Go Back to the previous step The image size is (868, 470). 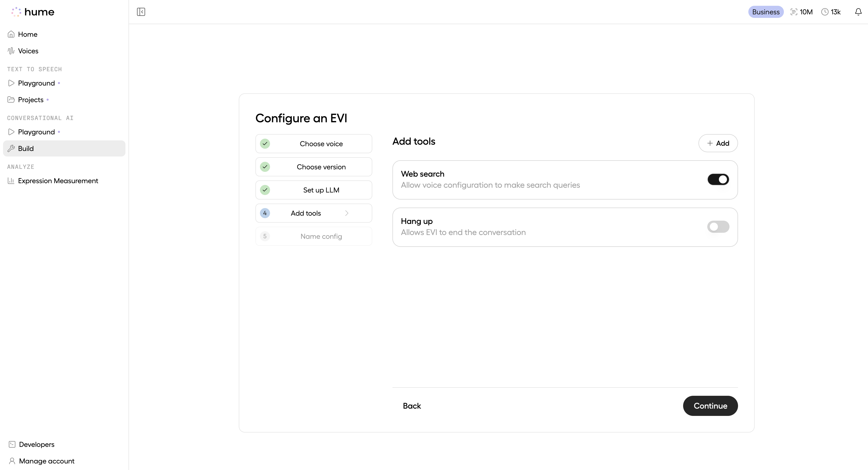412,406
